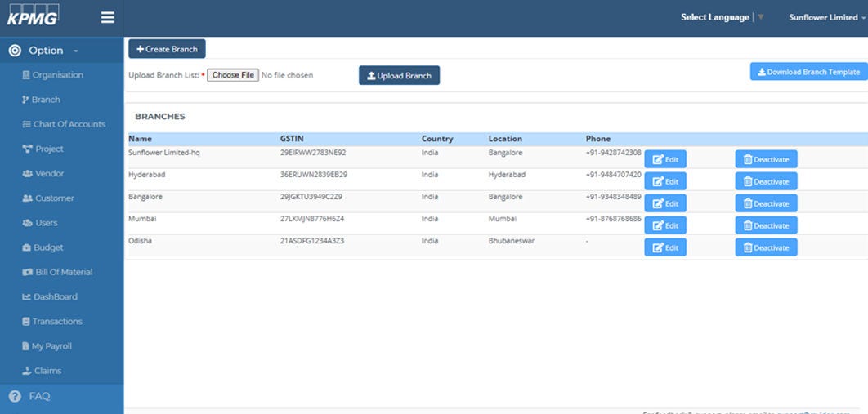868x414 pixels.
Task: Click the hamburger menu icon
Action: coord(107,17)
